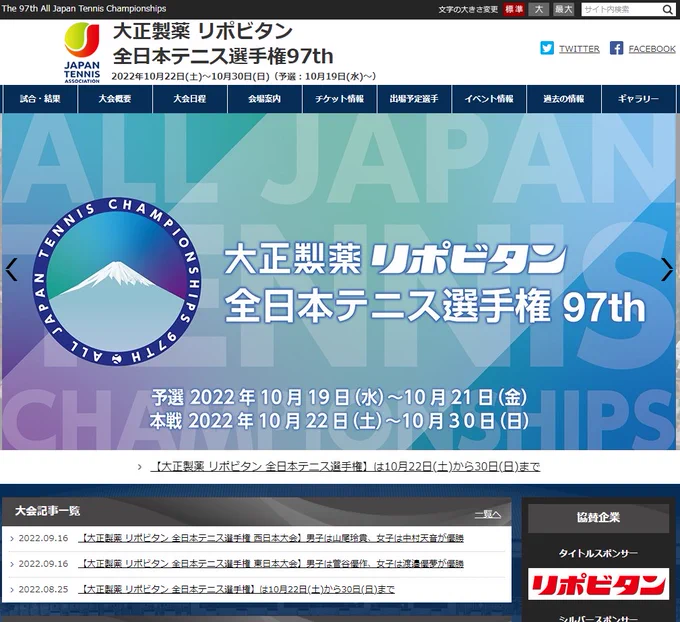Open the 過去の情報 menu

click(564, 99)
